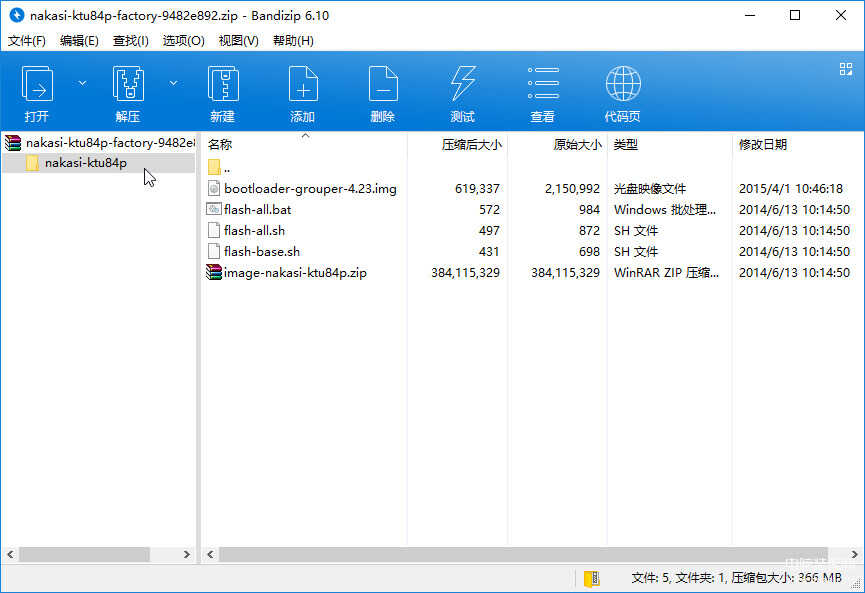
Task: Expand the dropdown arrow next to 解压
Action: pos(173,83)
